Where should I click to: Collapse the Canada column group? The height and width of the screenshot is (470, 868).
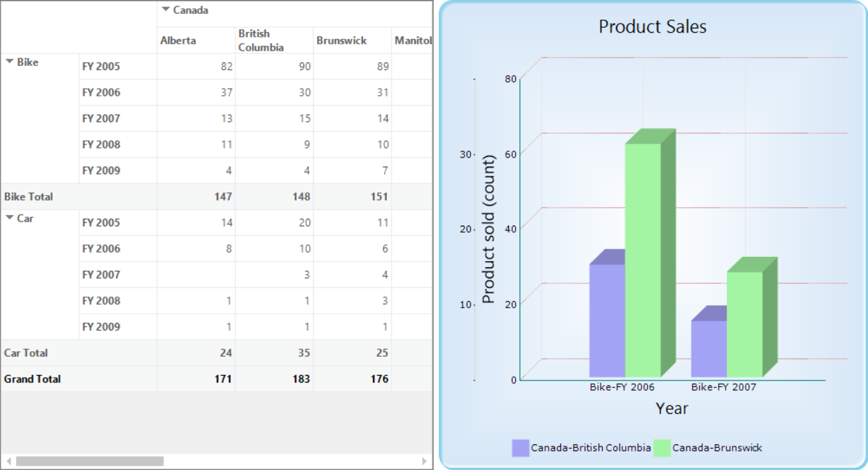click(x=165, y=10)
